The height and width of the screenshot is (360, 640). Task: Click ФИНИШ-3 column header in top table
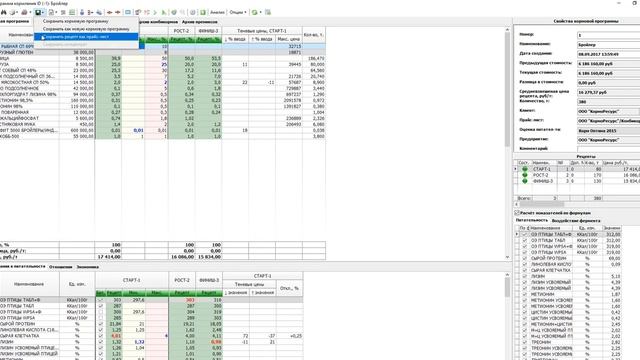[x=209, y=31]
